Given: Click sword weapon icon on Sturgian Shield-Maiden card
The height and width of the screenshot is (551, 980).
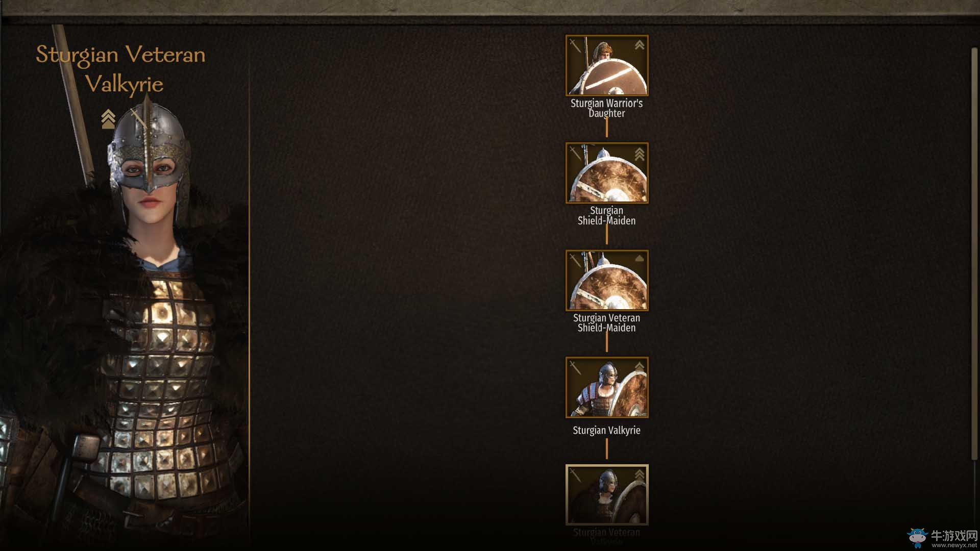Looking at the screenshot, I should pos(575,153).
